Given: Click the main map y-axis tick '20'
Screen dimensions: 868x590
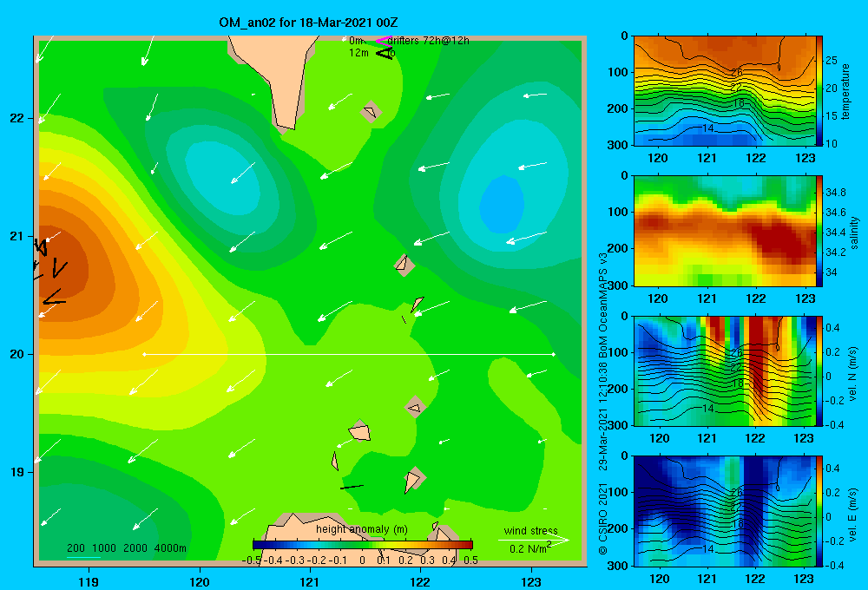Looking at the screenshot, I should [x=16, y=354].
